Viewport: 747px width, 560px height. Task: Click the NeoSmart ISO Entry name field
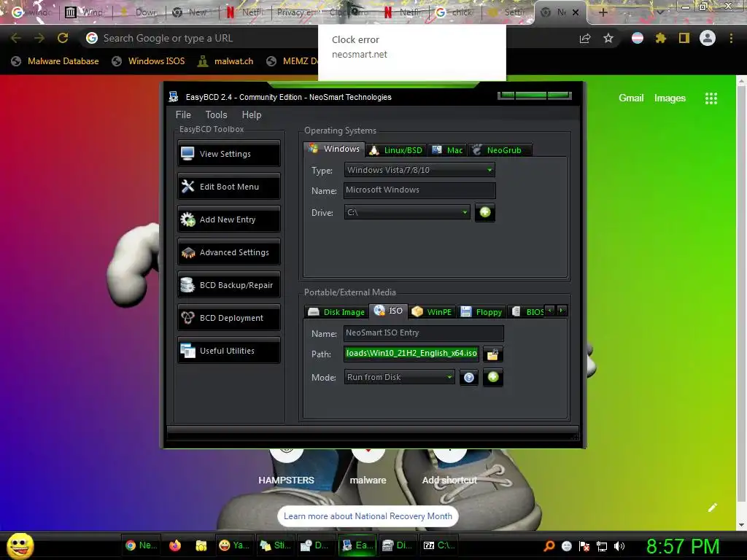[x=424, y=332]
